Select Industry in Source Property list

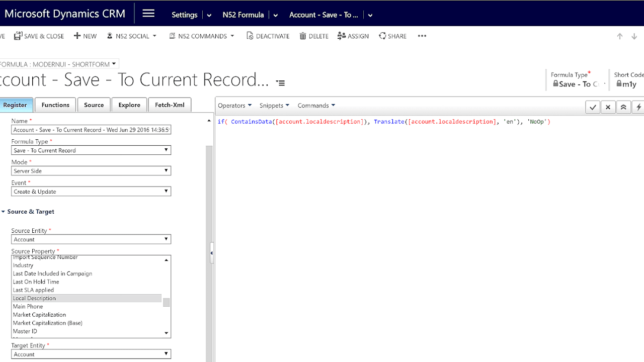(87, 265)
